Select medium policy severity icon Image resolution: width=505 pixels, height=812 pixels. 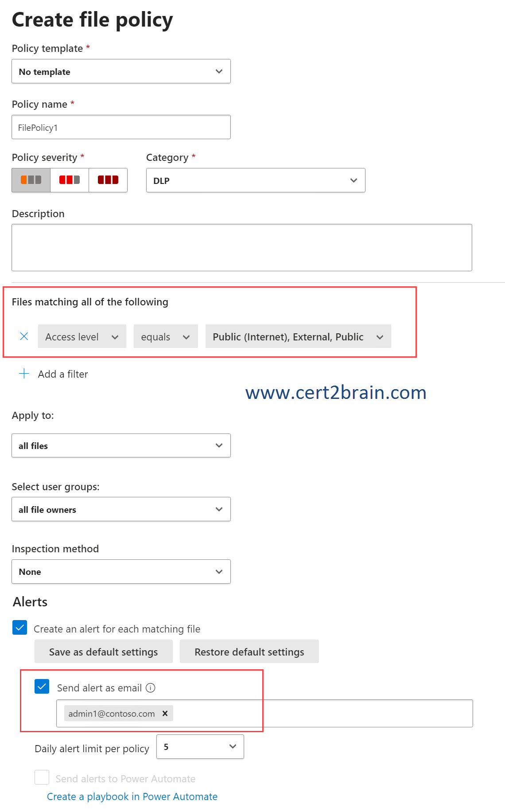click(x=70, y=180)
